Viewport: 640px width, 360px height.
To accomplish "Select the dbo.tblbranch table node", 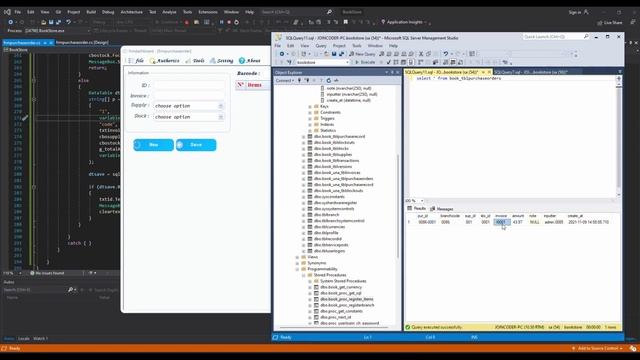I will click(x=326, y=215).
